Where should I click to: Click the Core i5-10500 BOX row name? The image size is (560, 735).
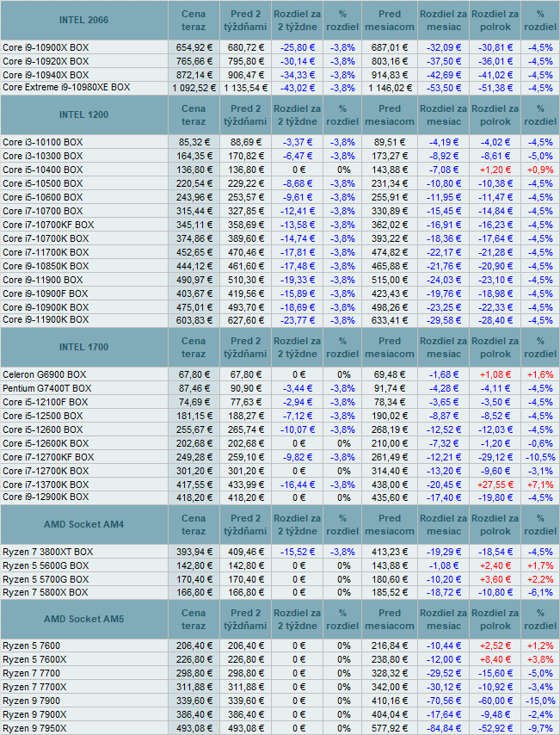[43, 184]
